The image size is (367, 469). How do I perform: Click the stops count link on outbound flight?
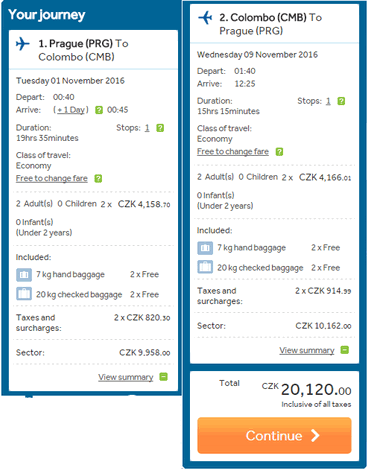click(x=147, y=128)
